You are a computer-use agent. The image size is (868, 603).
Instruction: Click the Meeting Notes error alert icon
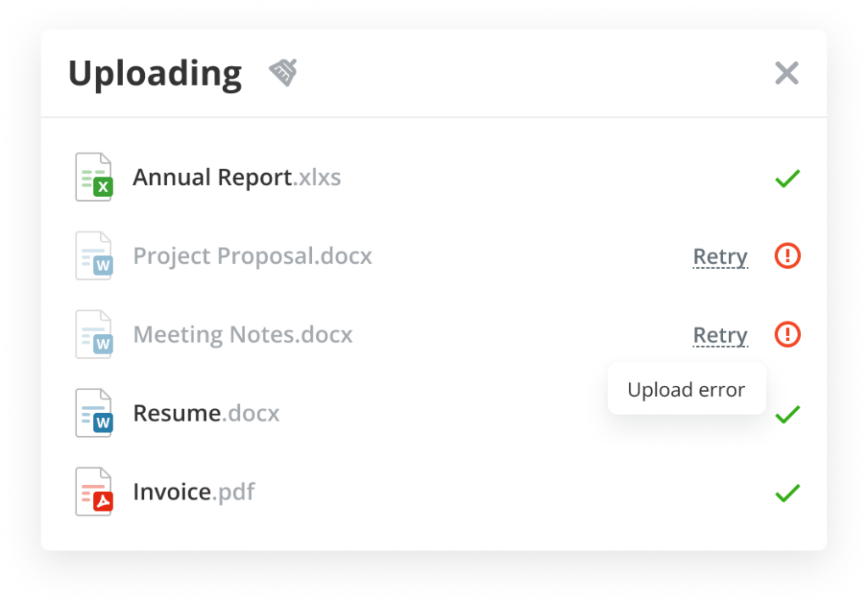(787, 334)
